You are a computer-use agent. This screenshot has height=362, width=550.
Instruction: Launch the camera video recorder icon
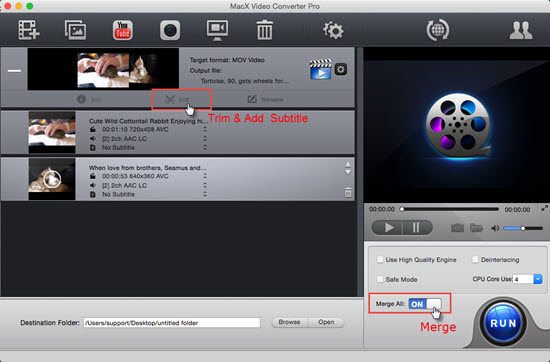point(170,30)
